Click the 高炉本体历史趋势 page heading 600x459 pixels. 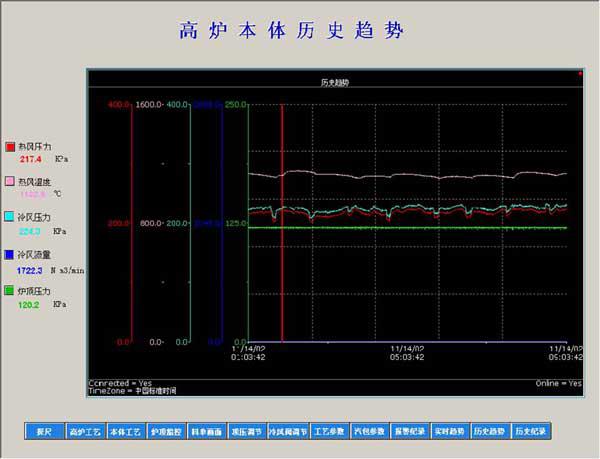(x=292, y=30)
